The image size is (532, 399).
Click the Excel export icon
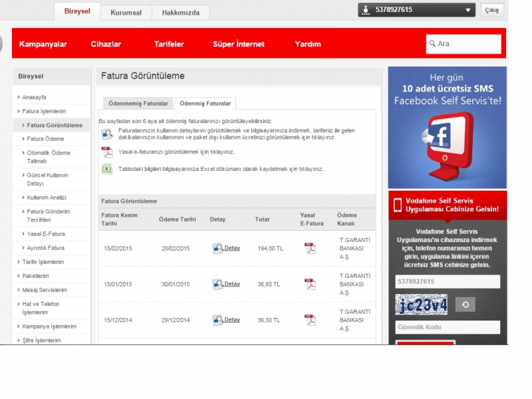(107, 169)
